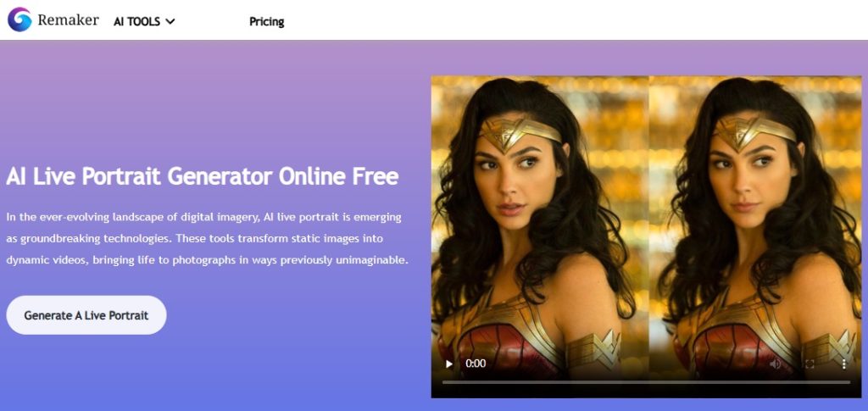868x411 pixels.
Task: Click the 0:00 video time display
Action: click(476, 364)
